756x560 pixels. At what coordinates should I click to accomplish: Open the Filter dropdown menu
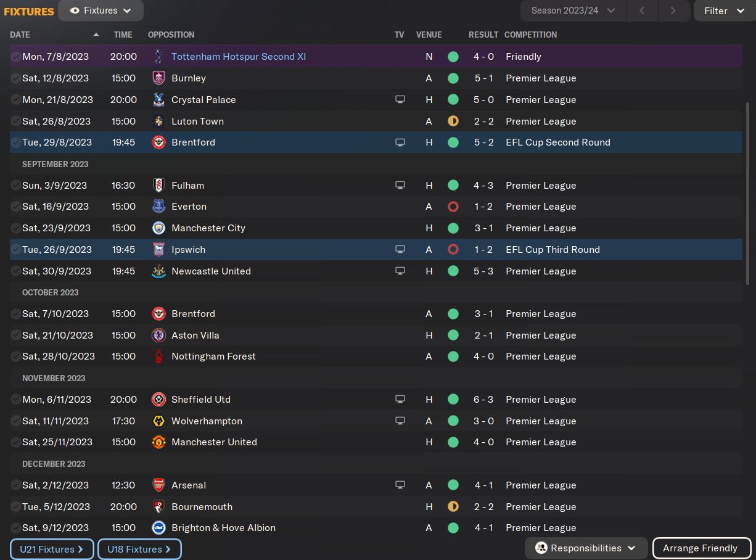(x=724, y=10)
